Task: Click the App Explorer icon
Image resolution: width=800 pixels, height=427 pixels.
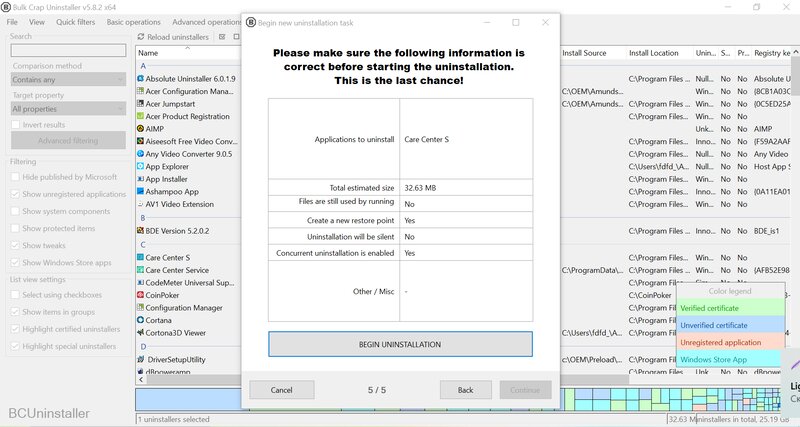Action: pyautogui.click(x=140, y=166)
